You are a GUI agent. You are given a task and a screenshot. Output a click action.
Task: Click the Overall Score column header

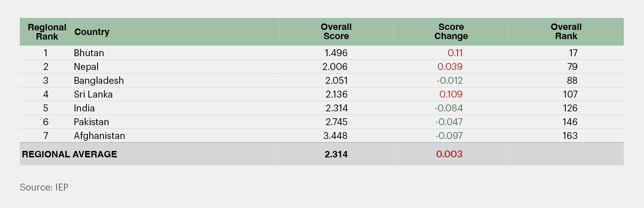tap(336, 32)
